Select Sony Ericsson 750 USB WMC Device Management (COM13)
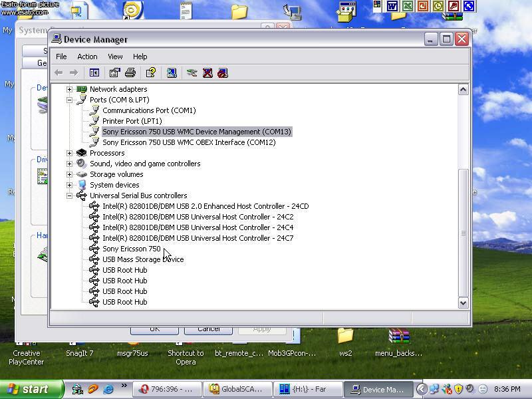This screenshot has width=532, height=399. pos(197,132)
